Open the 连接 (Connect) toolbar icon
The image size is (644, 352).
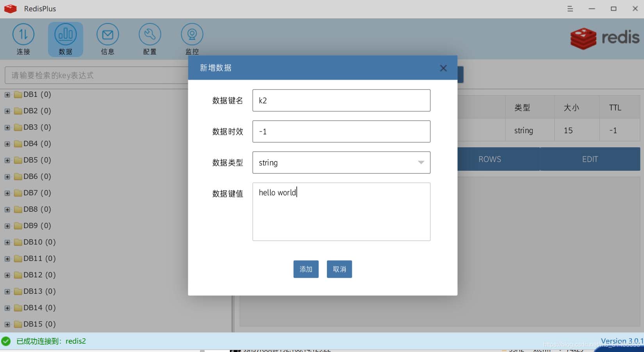pos(23,35)
